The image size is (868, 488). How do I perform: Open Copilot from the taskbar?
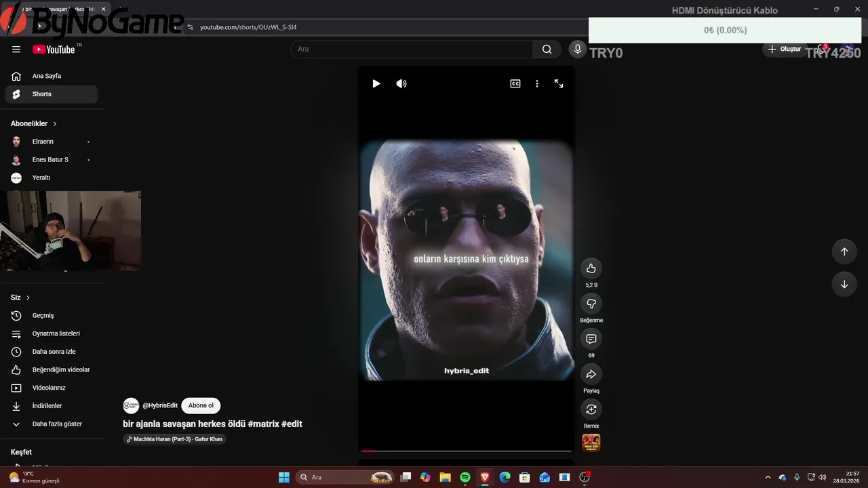[x=425, y=477]
